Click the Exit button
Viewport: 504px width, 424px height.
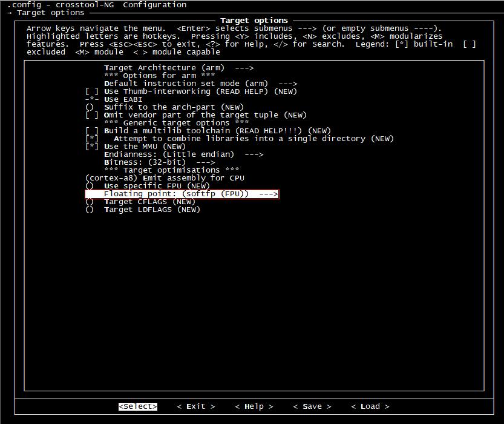196,406
